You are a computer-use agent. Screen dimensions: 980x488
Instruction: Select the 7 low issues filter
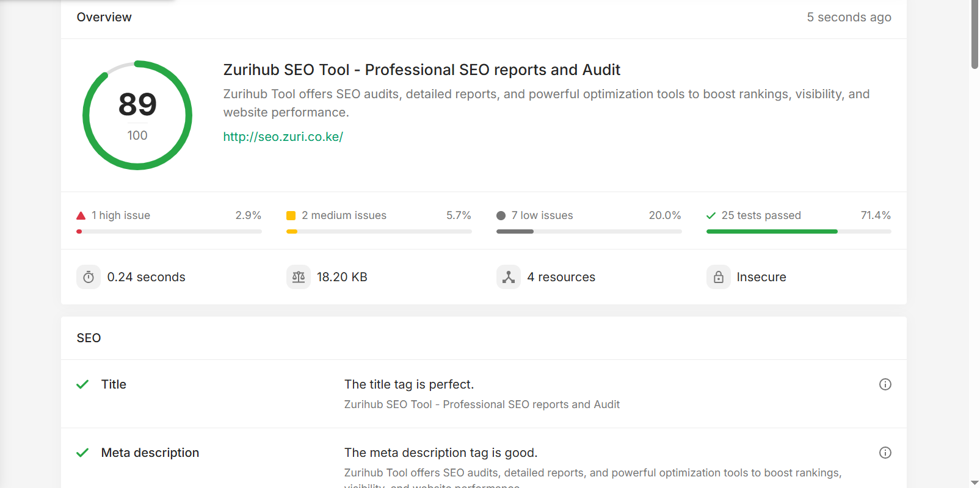542,215
